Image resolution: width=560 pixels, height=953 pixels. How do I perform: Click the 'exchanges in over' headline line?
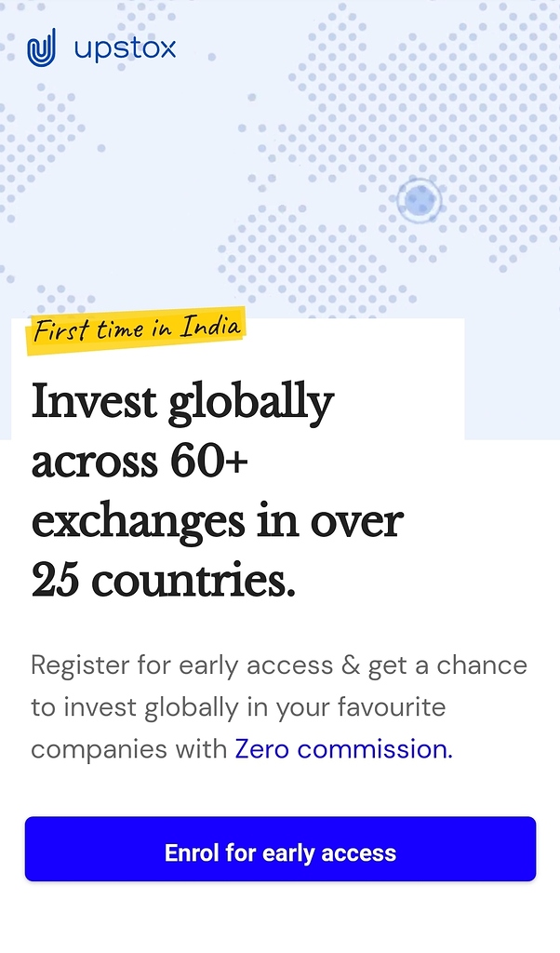tap(217, 521)
